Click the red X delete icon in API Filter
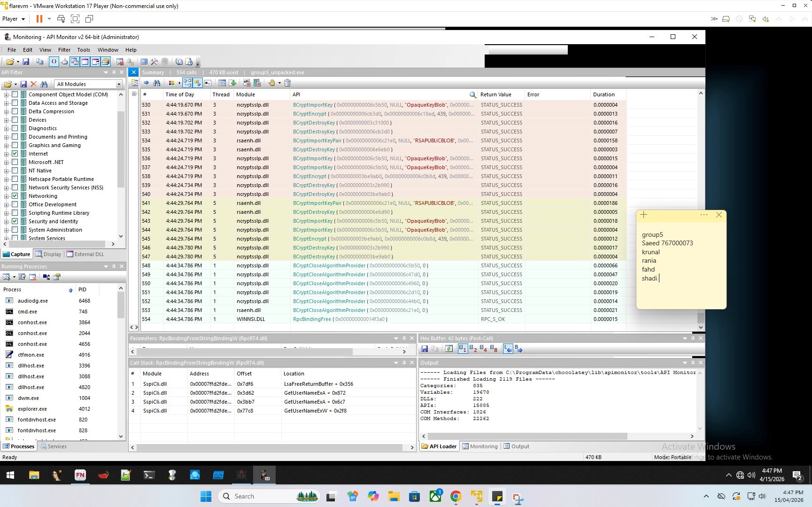This screenshot has width=812, height=507. 33,84
